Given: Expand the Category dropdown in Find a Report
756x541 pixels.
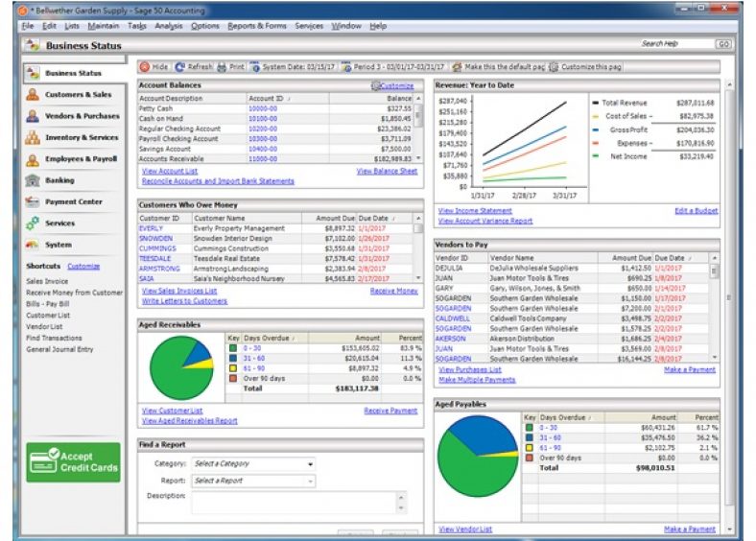Looking at the screenshot, I should pos(310,464).
